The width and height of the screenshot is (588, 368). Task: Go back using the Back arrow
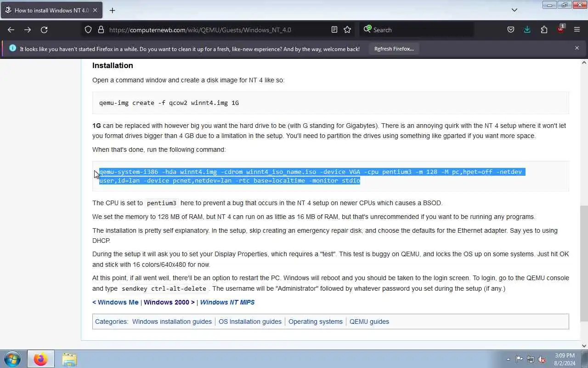[x=11, y=29]
